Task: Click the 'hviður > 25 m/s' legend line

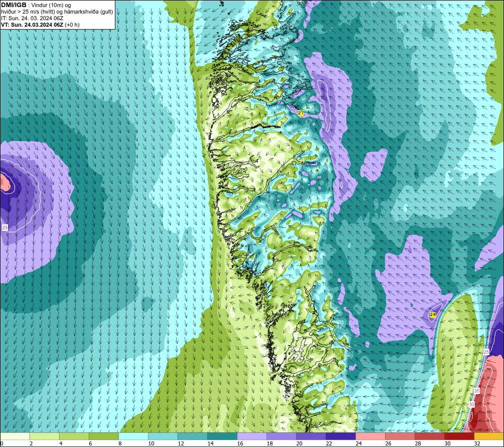Action: pos(57,12)
